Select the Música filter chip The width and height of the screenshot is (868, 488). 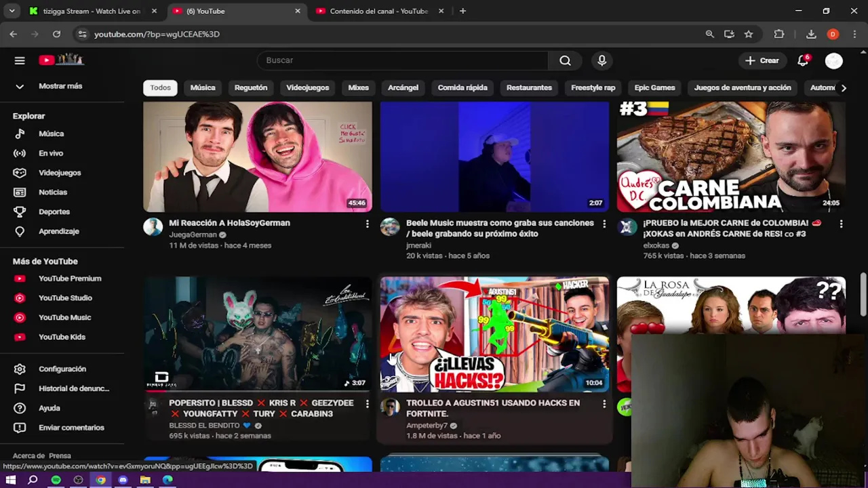click(203, 87)
